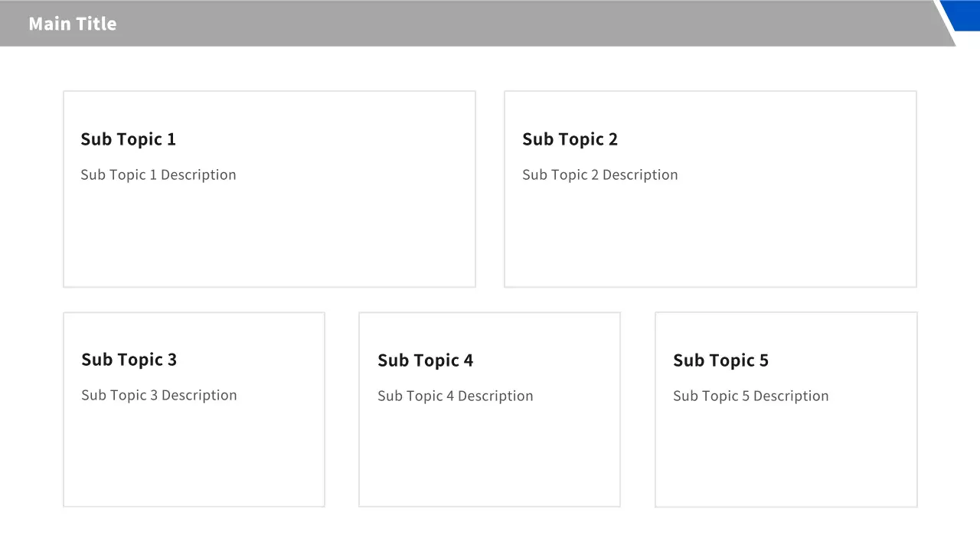Screen dimensions: 980x551
Task: Click the Sub Topic 5 Description text
Action: tap(750, 396)
